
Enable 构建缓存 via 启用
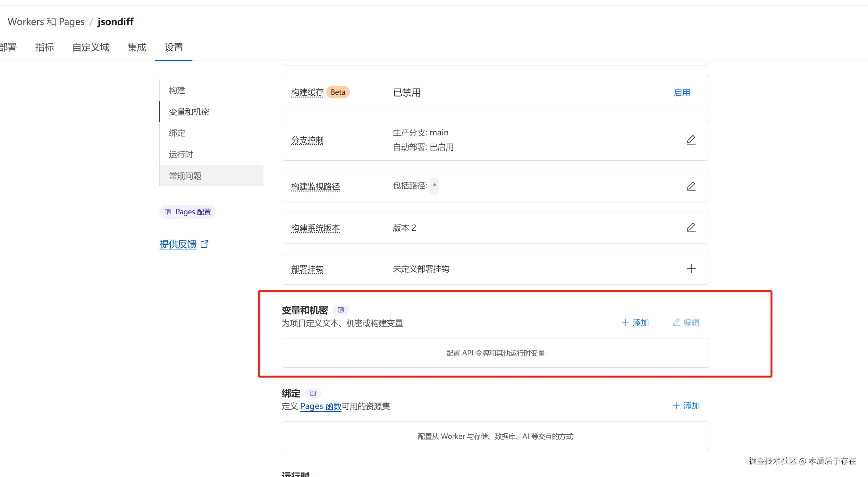pyautogui.click(x=681, y=92)
